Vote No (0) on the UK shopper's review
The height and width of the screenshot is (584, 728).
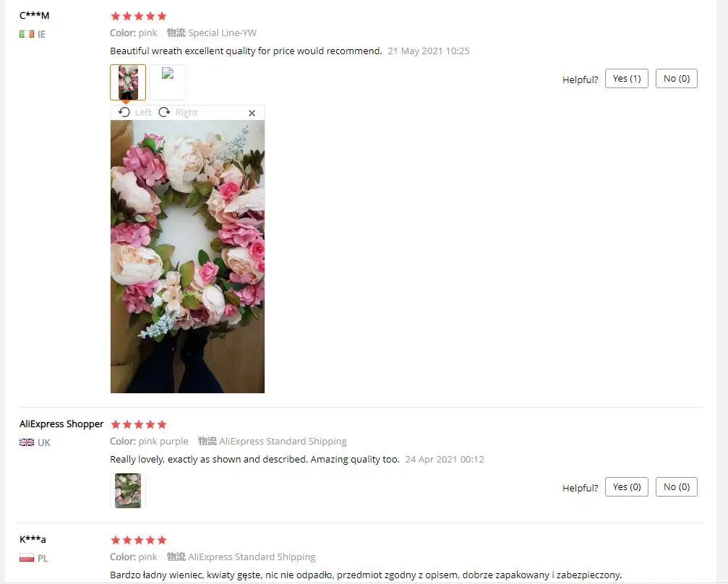(677, 487)
